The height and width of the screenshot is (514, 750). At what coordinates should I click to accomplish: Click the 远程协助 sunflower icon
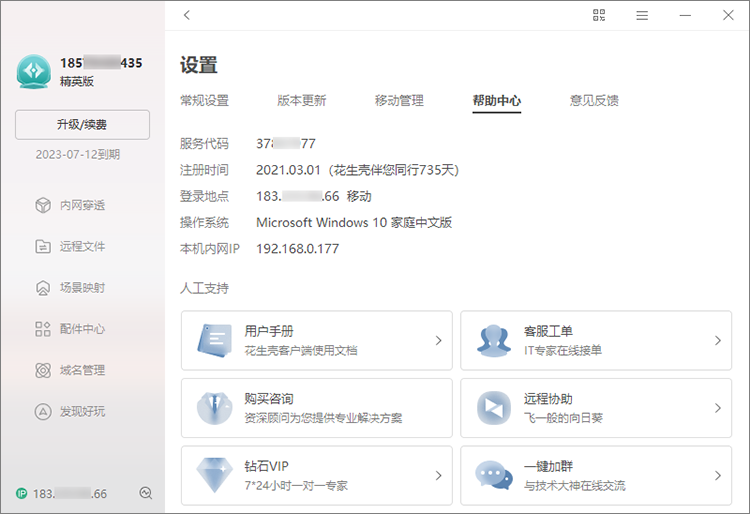tap(494, 408)
